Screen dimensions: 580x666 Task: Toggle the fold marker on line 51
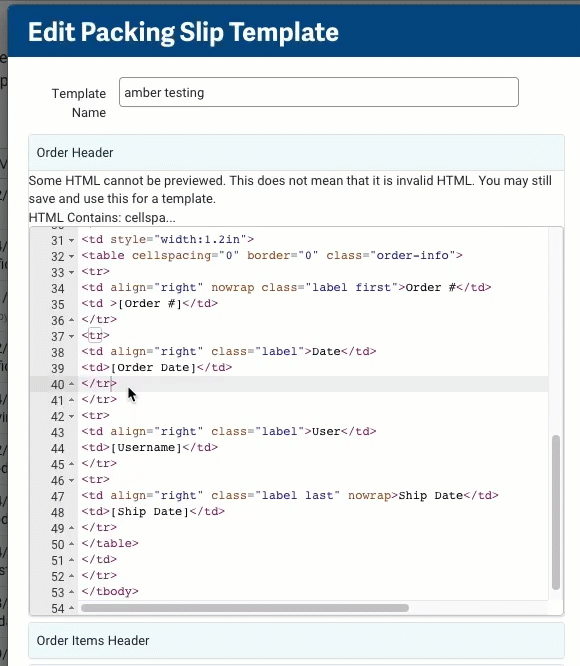pyautogui.click(x=71, y=560)
